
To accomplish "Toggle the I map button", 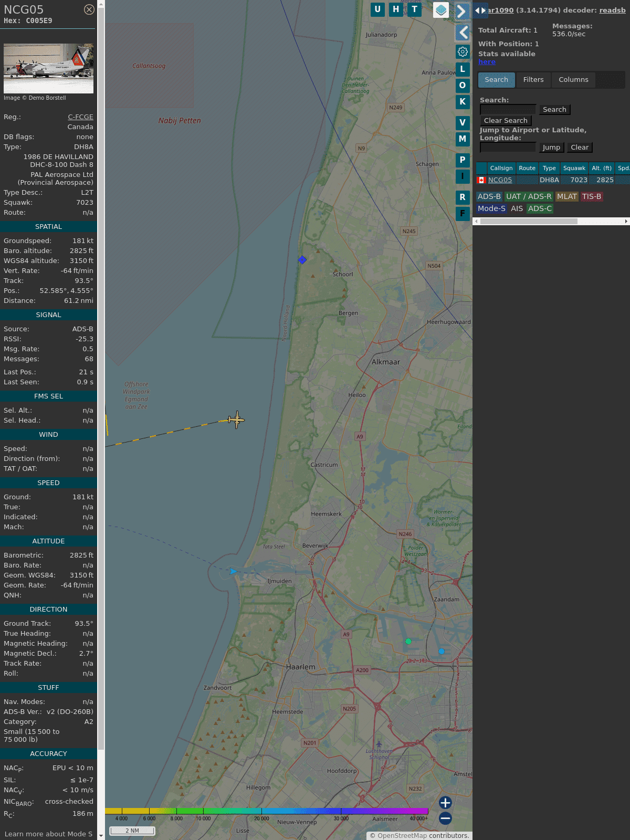I will click(463, 176).
